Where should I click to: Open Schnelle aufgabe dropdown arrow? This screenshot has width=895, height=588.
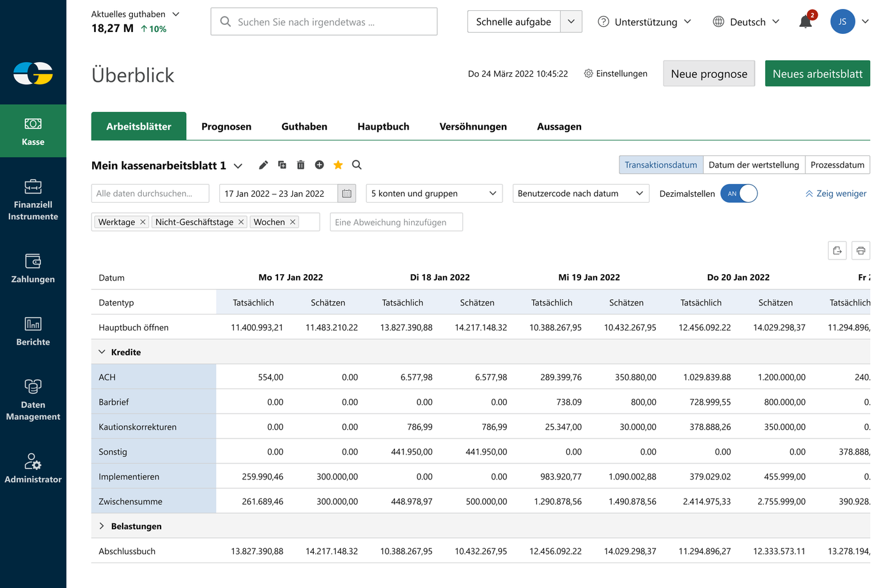571,22
